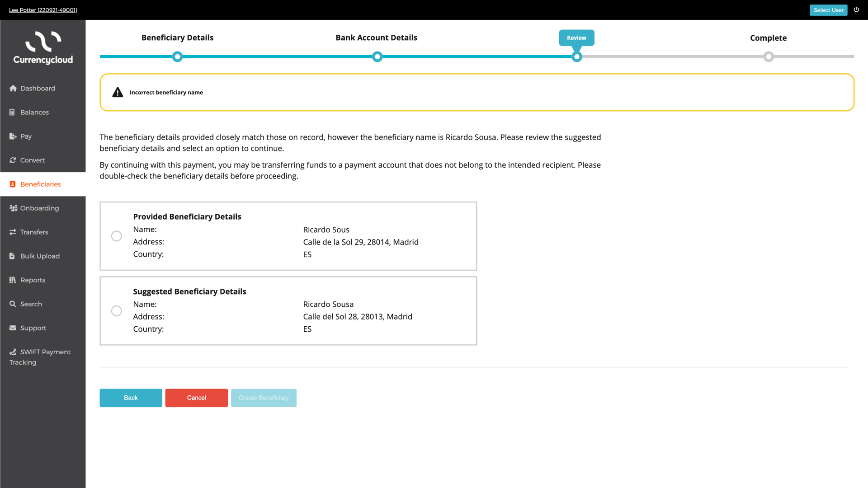868x488 pixels.
Task: Click the Bank Account Details step marker
Action: point(377,57)
